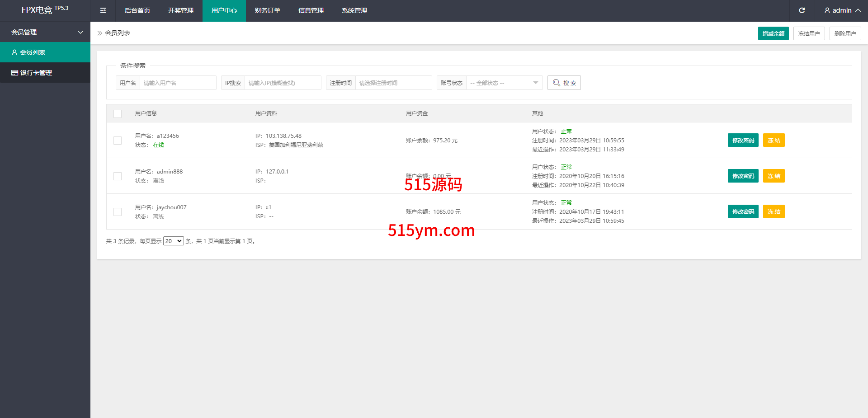Open the account status dropdown
Screen dimensions: 868x418
(x=504, y=83)
